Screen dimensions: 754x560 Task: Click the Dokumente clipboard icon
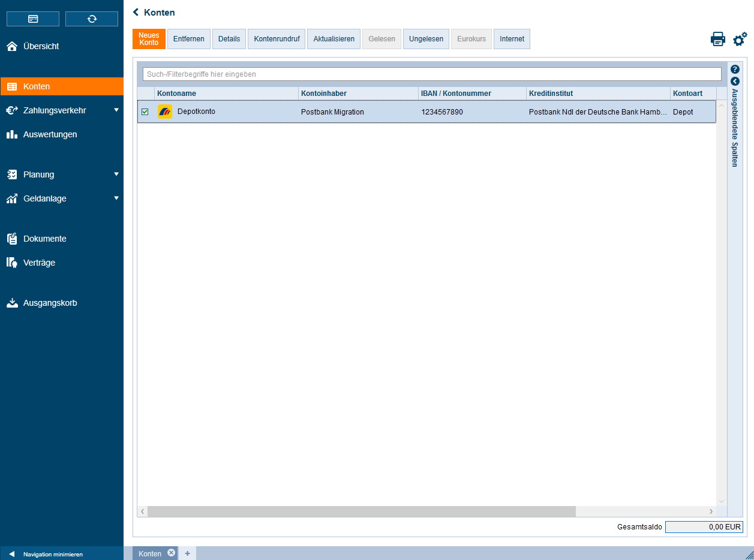pyautogui.click(x=12, y=239)
